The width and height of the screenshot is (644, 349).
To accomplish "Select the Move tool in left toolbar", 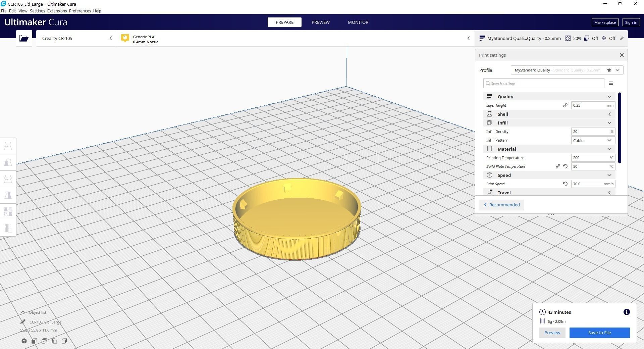I will [x=8, y=146].
